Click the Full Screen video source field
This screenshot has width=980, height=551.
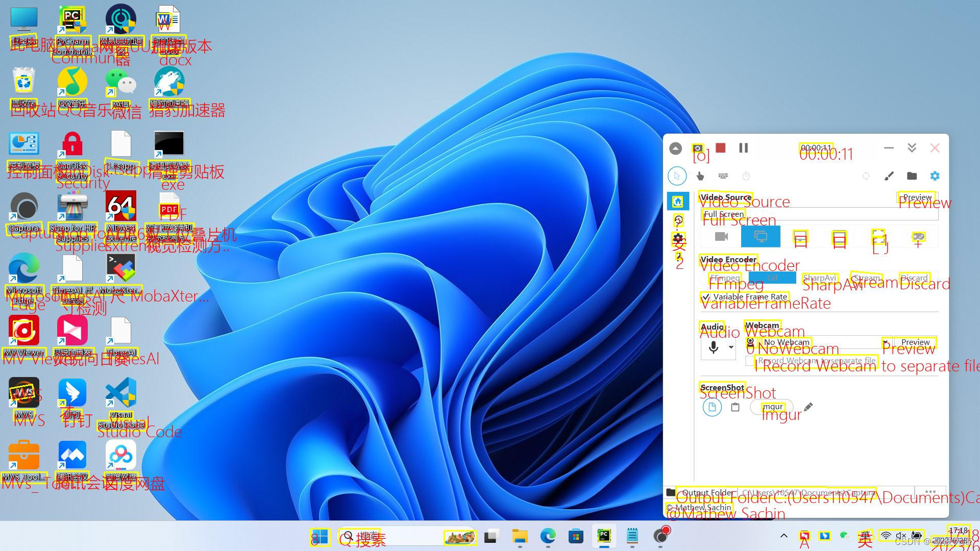click(820, 214)
